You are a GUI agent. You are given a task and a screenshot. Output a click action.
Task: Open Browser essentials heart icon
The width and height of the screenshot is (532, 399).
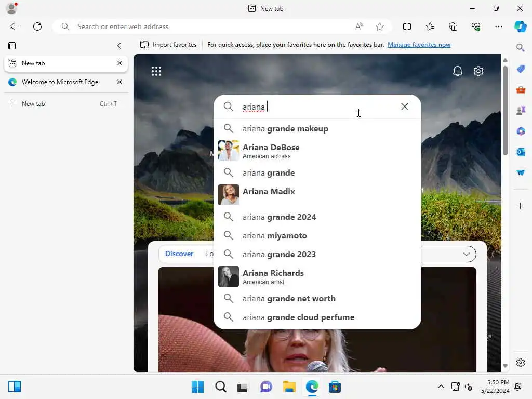[476, 26]
